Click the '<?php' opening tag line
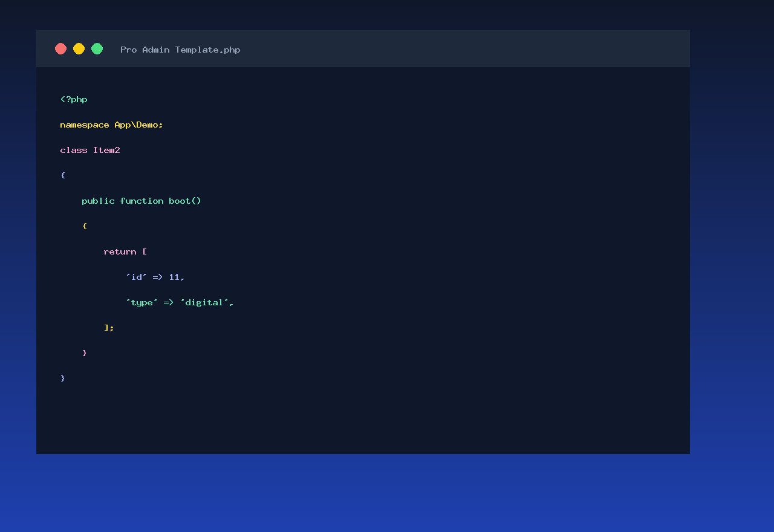The width and height of the screenshot is (774, 532). [74, 99]
